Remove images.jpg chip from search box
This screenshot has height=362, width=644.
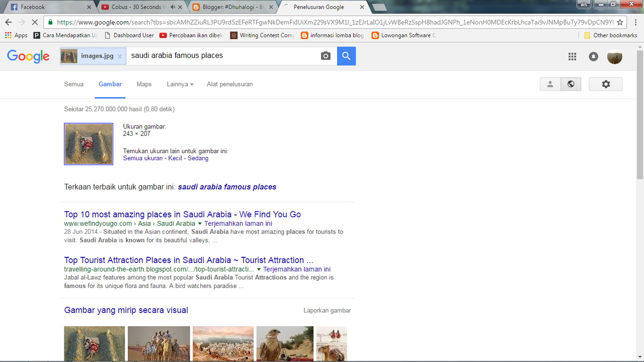tap(120, 56)
